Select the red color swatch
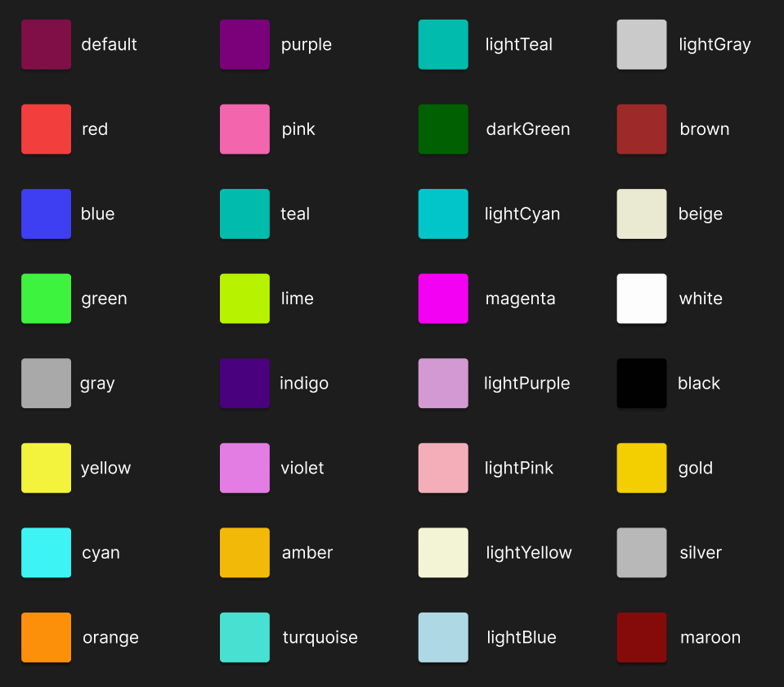 click(46, 129)
